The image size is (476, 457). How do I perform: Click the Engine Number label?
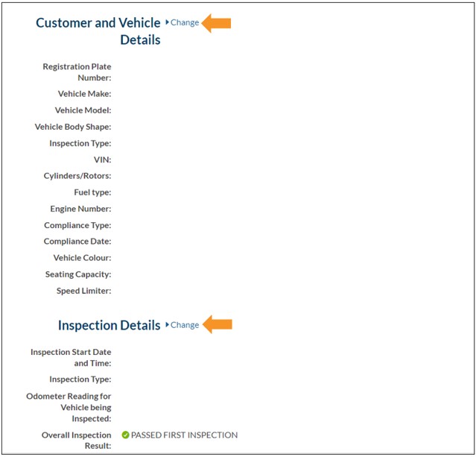80,209
